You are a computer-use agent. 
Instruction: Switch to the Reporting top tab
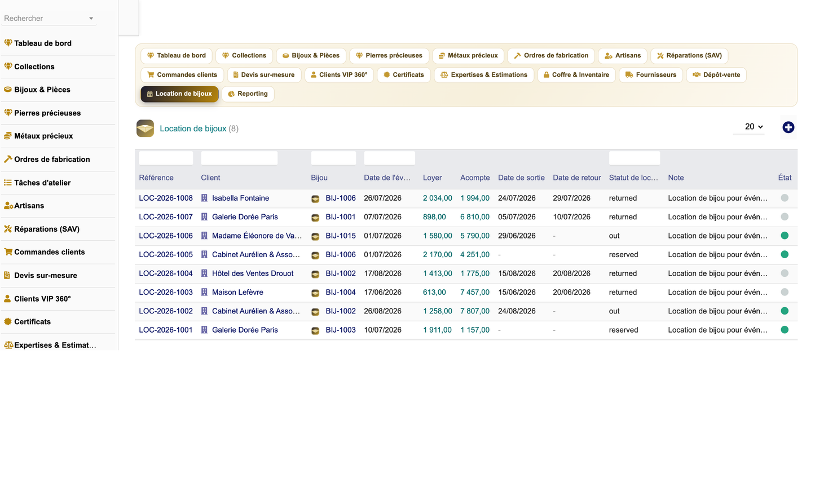(x=248, y=94)
